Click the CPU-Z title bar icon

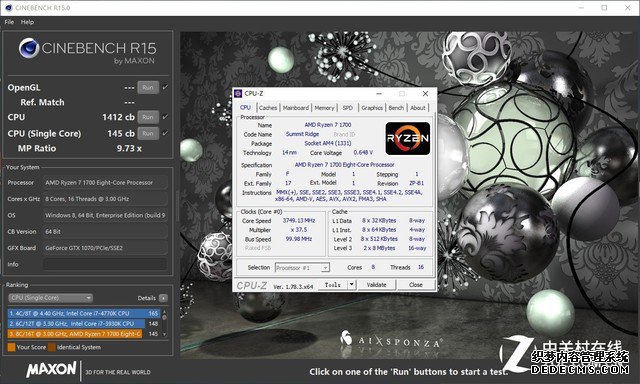238,93
